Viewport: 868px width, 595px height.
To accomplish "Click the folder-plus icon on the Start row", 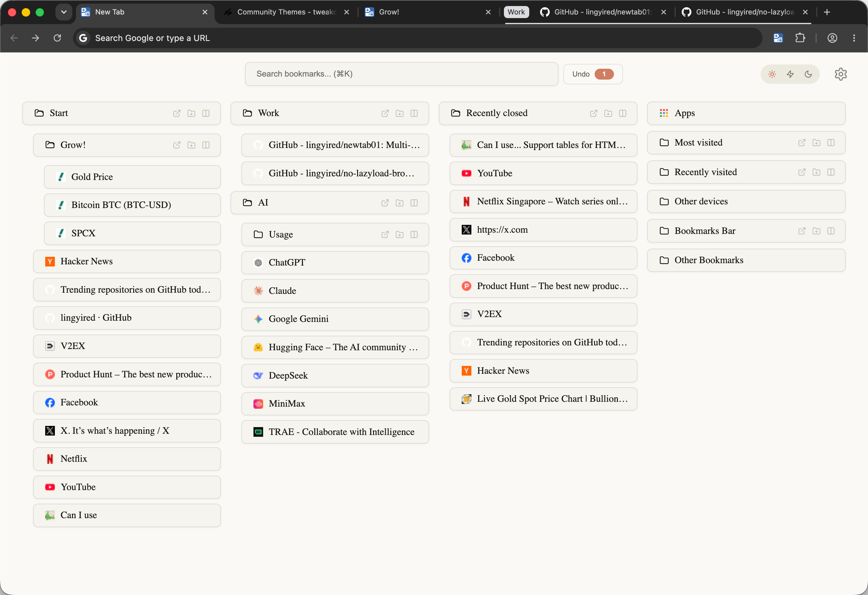I will point(191,113).
